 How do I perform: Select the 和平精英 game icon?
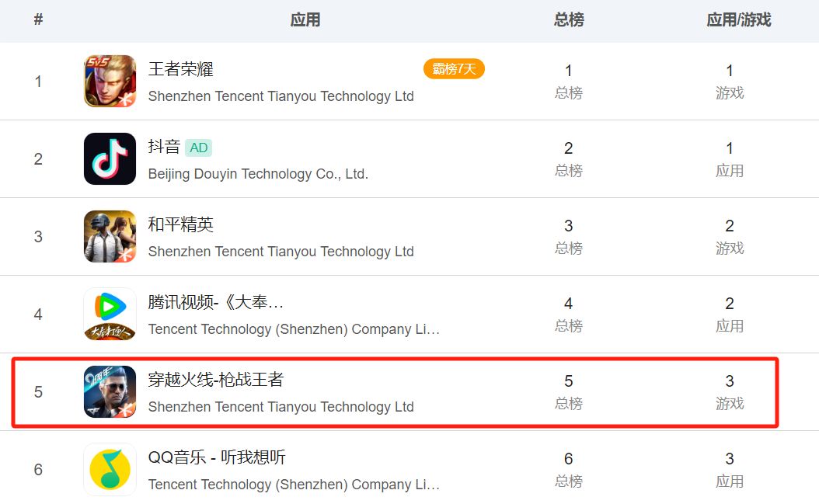(110, 237)
